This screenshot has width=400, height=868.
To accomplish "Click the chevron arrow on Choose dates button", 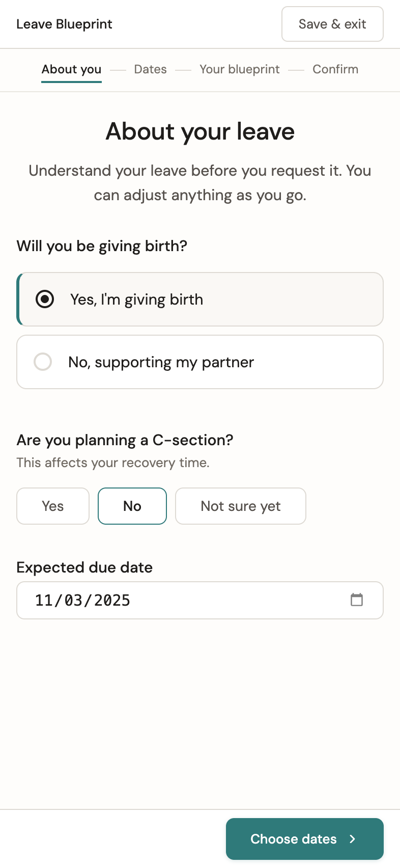I will click(353, 838).
